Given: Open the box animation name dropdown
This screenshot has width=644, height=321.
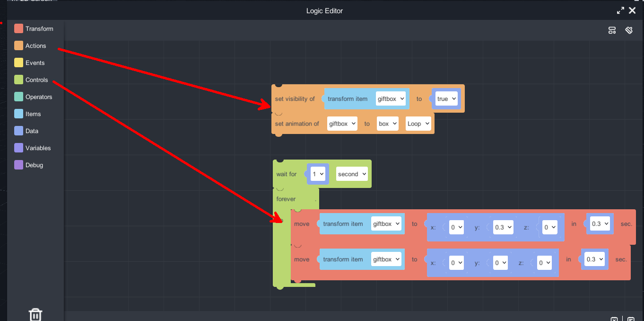Looking at the screenshot, I should coord(388,124).
